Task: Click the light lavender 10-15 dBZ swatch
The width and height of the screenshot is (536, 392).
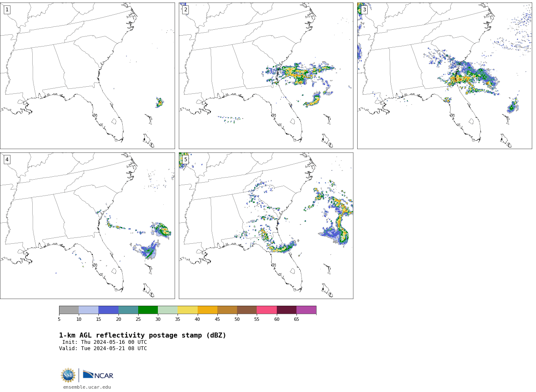Action: coord(89,310)
